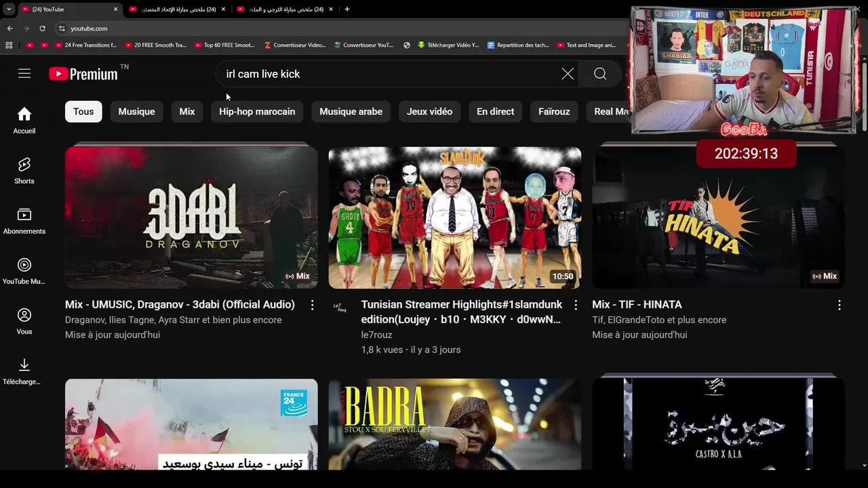Click the magnifier search button
The image size is (868, 488).
(x=600, y=74)
